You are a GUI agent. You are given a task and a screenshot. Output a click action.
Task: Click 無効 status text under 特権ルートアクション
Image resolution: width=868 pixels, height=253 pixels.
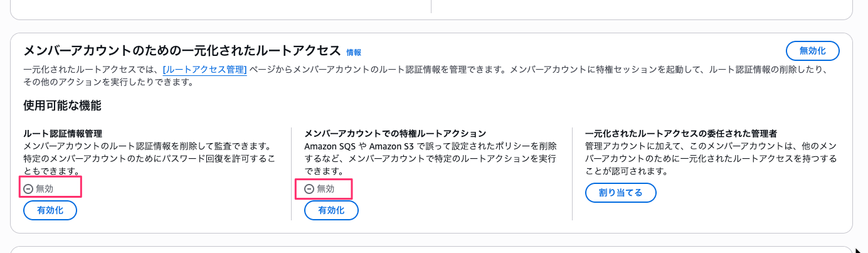pyautogui.click(x=325, y=188)
